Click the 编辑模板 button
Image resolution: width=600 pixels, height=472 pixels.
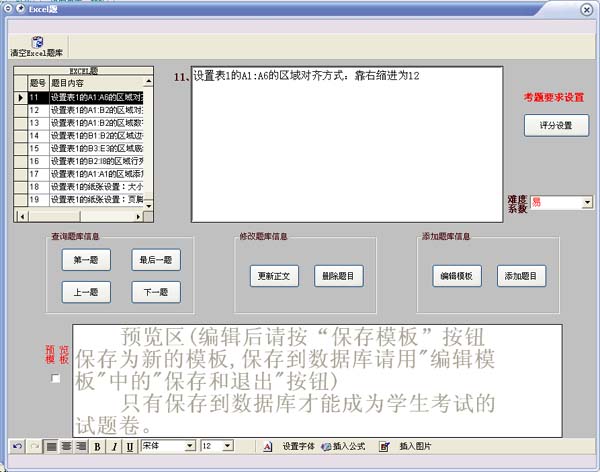pos(457,276)
